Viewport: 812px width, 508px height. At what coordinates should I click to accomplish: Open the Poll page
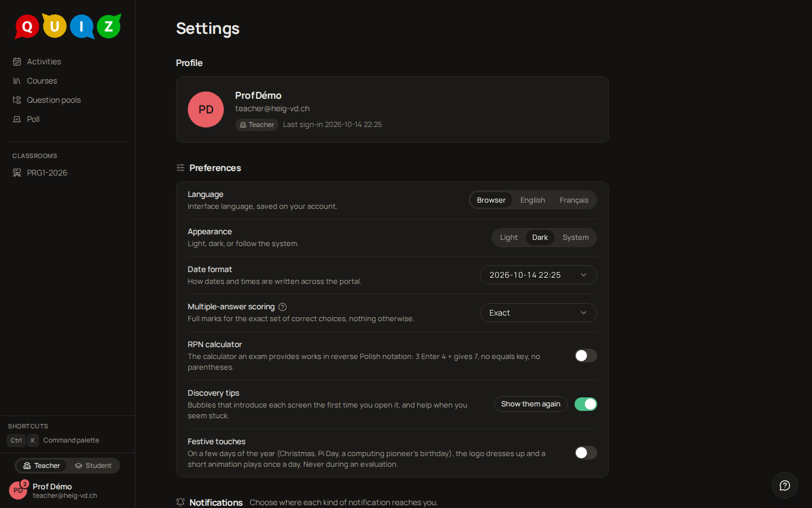(68, 119)
